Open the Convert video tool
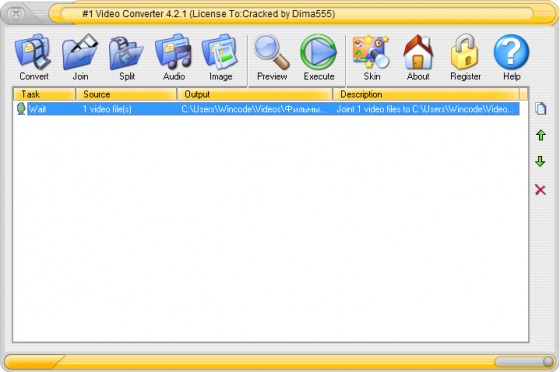Screen dimensions: 560x372 pos(34,57)
